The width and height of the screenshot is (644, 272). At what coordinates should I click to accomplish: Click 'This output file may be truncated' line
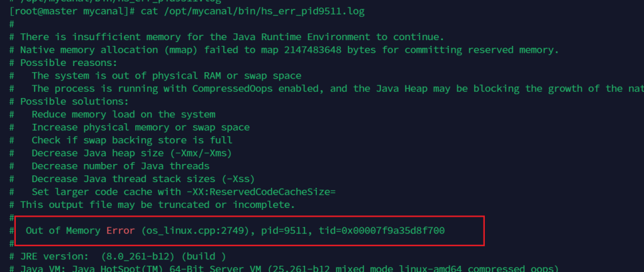point(157,204)
